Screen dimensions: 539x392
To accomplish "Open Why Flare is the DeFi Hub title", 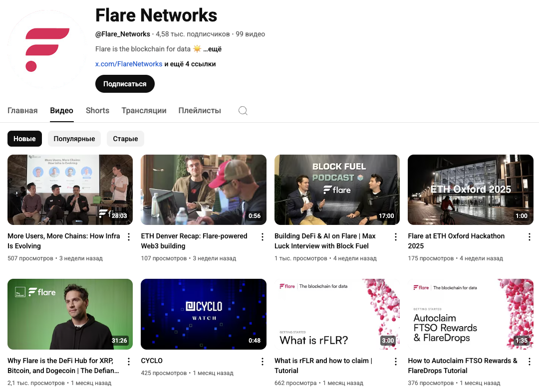I will coord(63,366).
